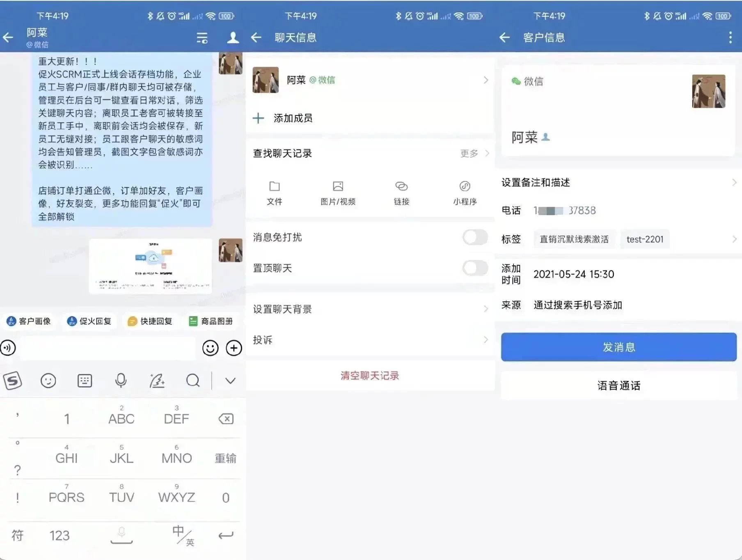Tap the MNO key
The height and width of the screenshot is (560, 742).
[x=177, y=455]
